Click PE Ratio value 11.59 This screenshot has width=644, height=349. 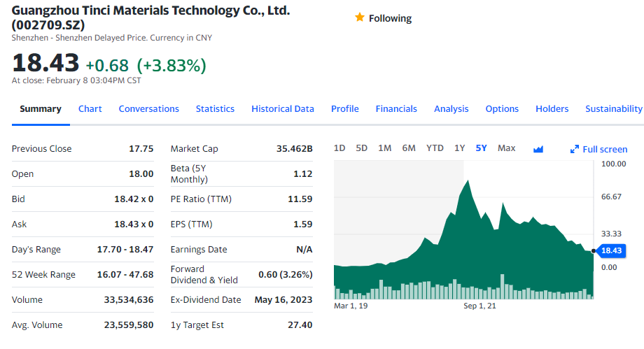[300, 199]
